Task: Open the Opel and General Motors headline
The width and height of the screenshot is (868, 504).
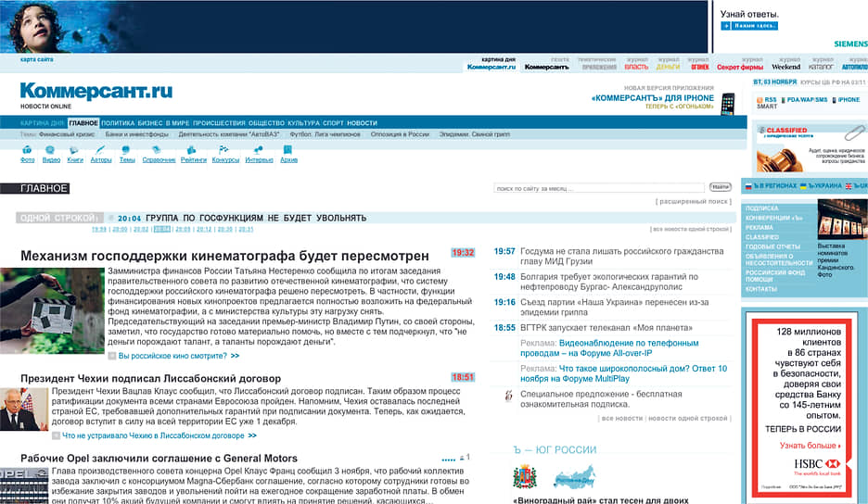Action: (159, 458)
